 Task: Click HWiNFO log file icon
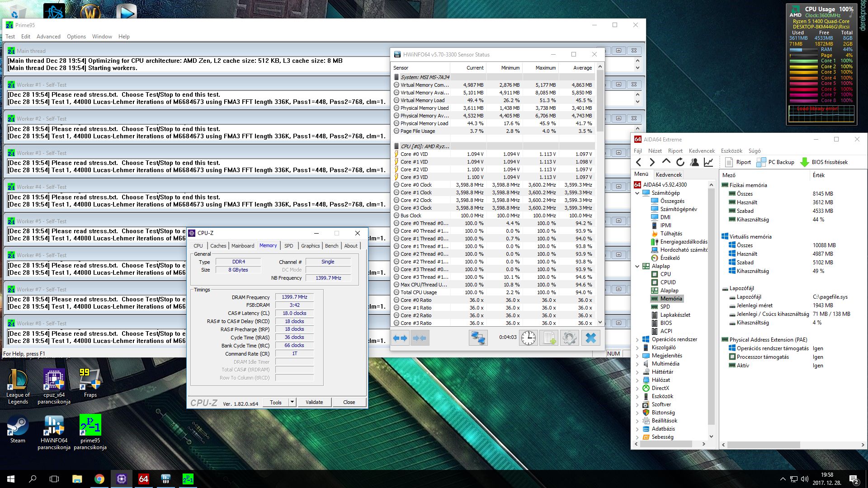(549, 338)
